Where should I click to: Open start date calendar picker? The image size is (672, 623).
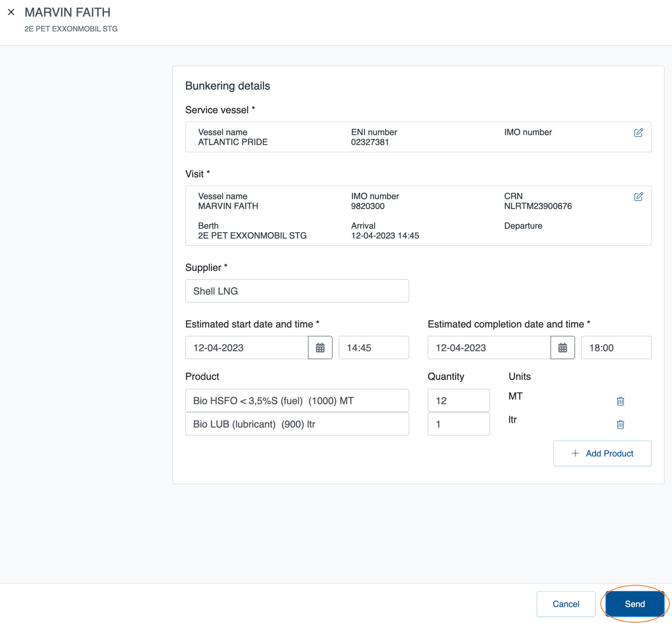(320, 348)
